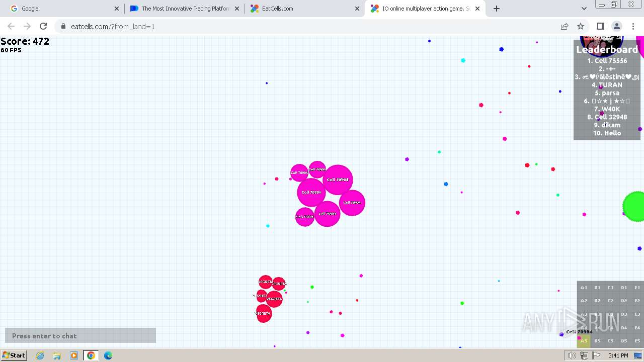This screenshot has height=362, width=644.
Task: Launch Microsoft Edge from the taskbar
Action: point(108,355)
